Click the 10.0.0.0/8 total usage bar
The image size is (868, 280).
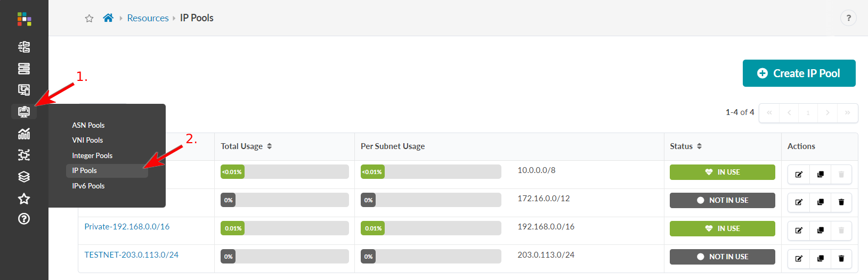click(285, 172)
